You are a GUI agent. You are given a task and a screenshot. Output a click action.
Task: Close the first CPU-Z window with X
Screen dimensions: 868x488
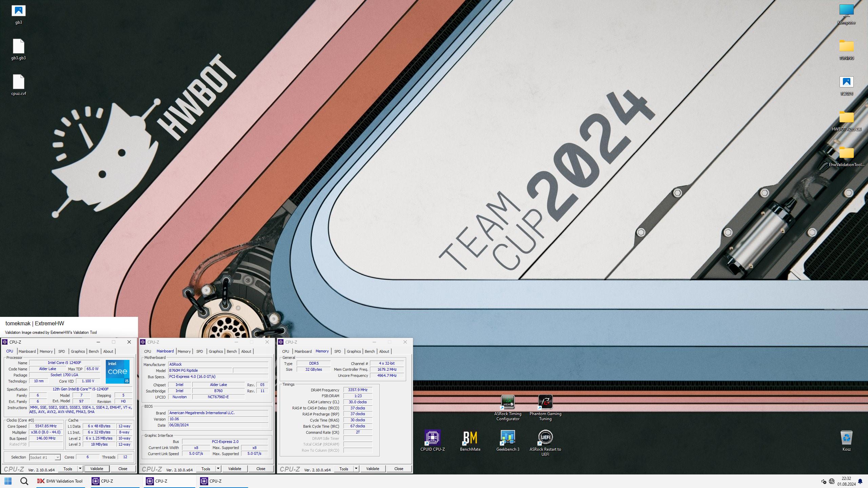click(x=129, y=342)
